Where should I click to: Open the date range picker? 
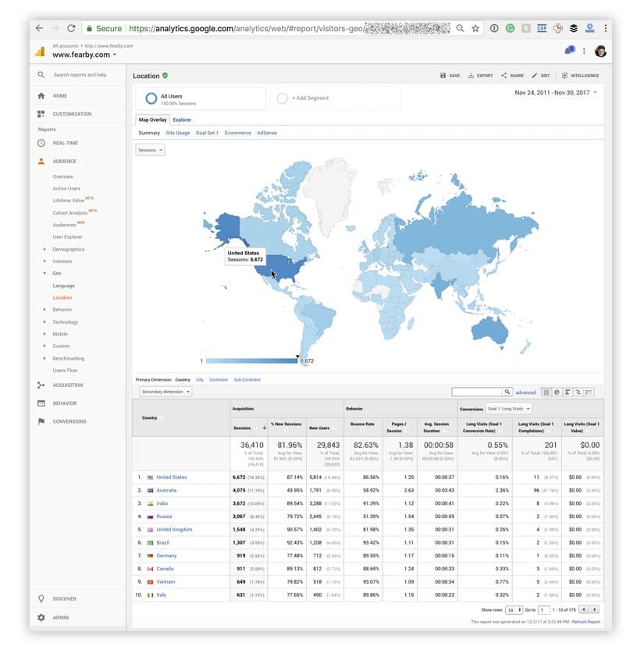[x=556, y=92]
